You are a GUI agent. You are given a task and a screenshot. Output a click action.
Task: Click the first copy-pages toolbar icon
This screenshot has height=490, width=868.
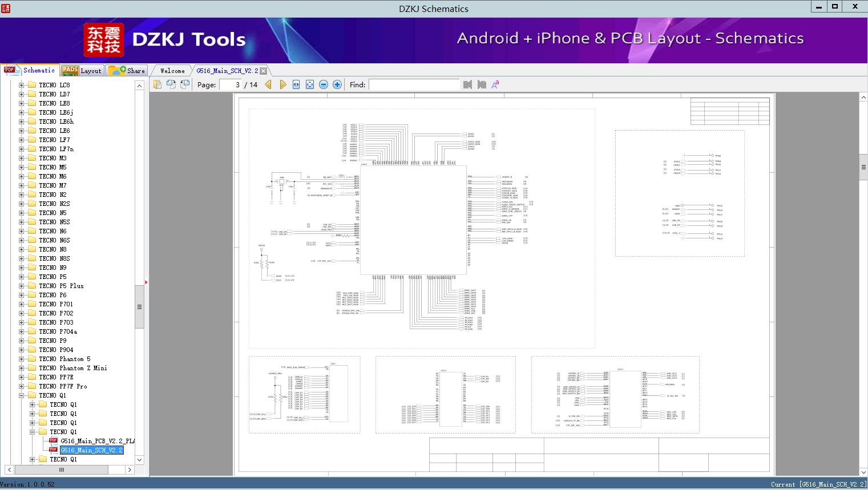pos(158,84)
